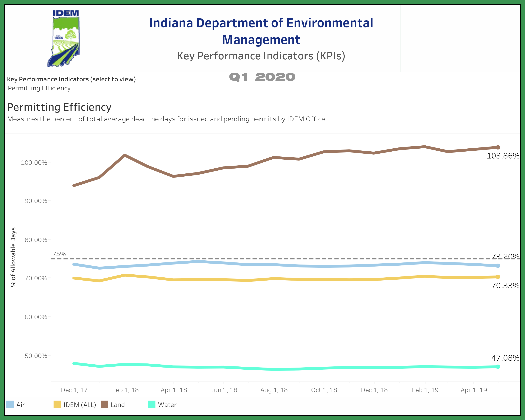The height and width of the screenshot is (420, 525).
Task: Click the Oct 1, 18 axis tick label
Action: 324,390
